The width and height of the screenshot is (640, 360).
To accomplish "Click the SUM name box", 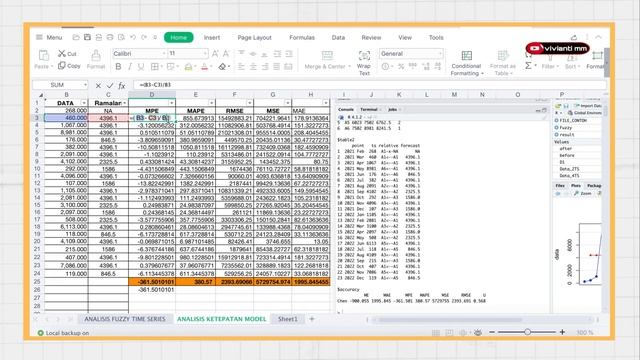I will [60, 85].
